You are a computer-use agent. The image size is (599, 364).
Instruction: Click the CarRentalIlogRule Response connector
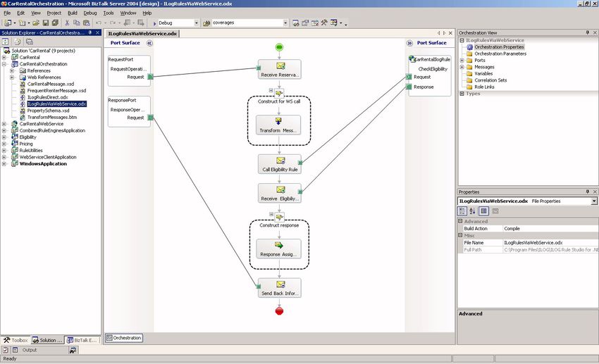[409, 87]
